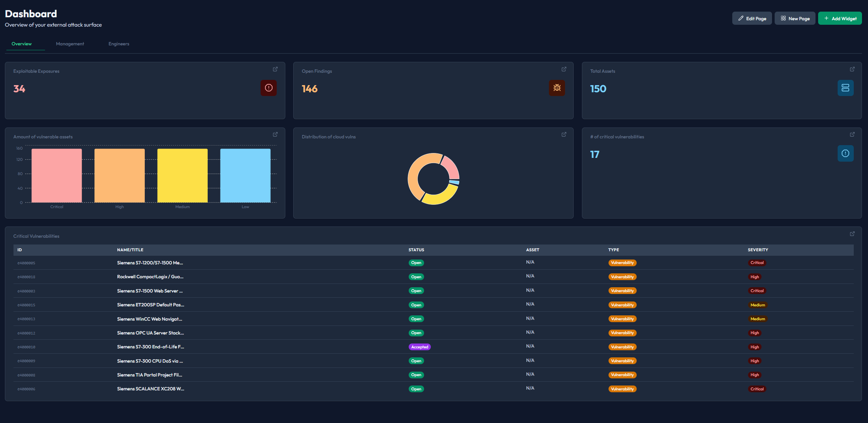This screenshot has height=423, width=868.
Task: Open external link on Distribution of cloud vulns
Action: [x=564, y=134]
